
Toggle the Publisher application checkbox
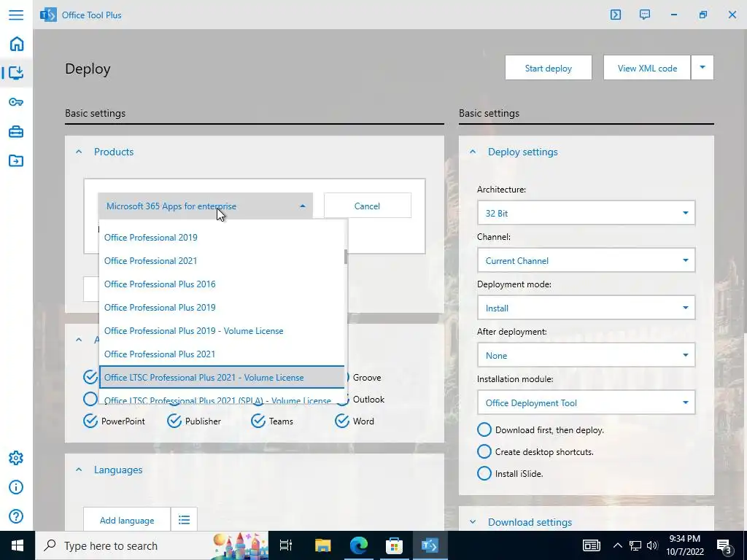tap(174, 421)
